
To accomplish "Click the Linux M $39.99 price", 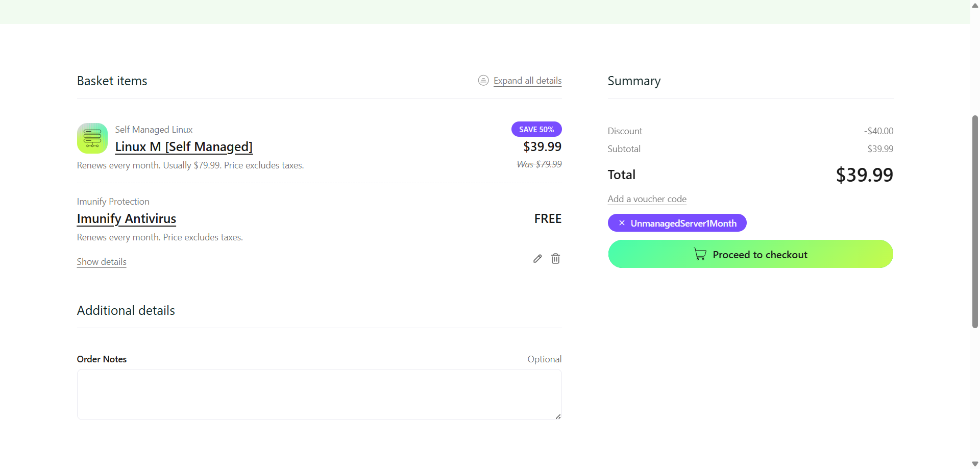I will 542,147.
